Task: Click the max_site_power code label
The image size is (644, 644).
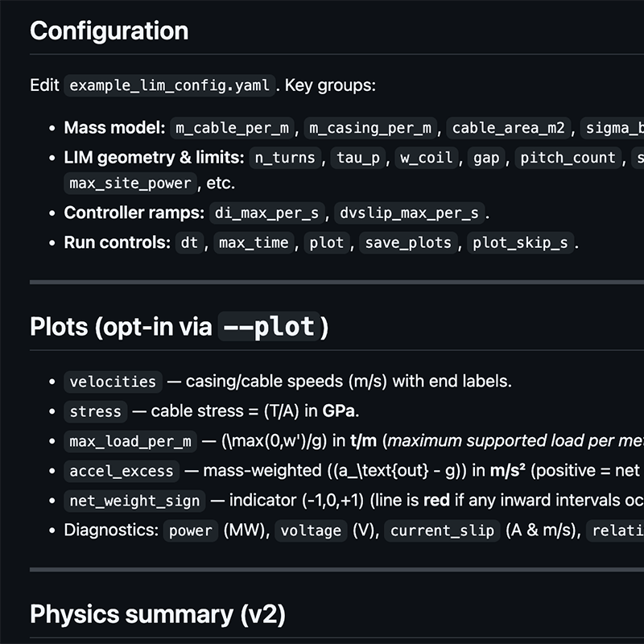Action: 130,184
